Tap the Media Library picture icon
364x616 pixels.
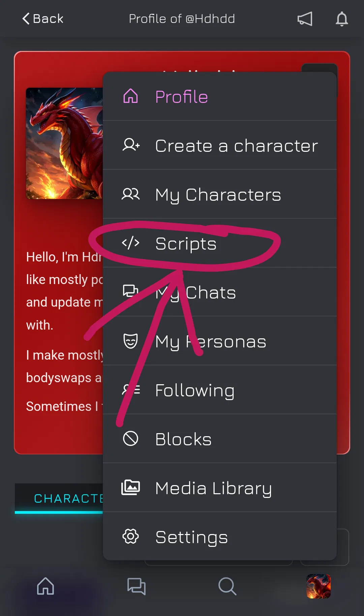[130, 487]
